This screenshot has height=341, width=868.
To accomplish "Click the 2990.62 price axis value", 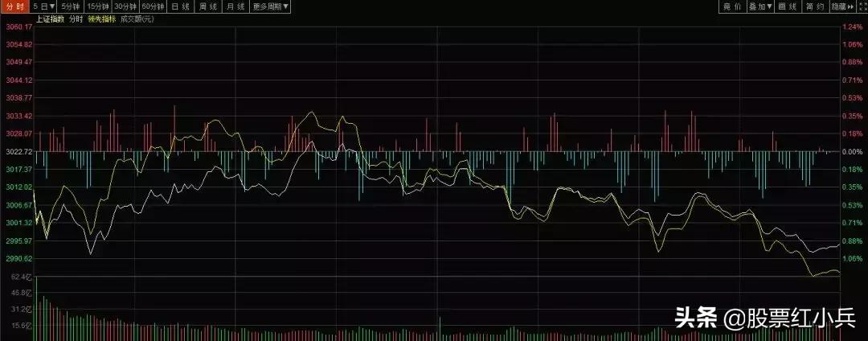I will point(17,258).
